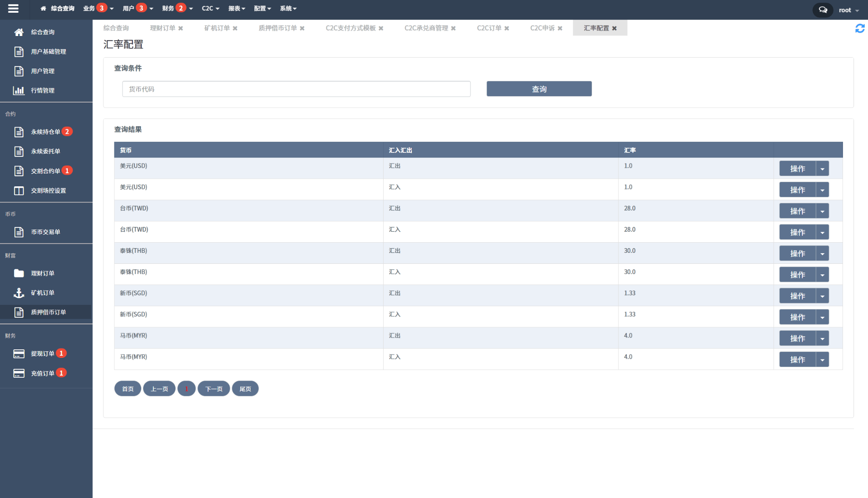
Task: Close the 矿机订单 tab with its X
Action: point(235,28)
